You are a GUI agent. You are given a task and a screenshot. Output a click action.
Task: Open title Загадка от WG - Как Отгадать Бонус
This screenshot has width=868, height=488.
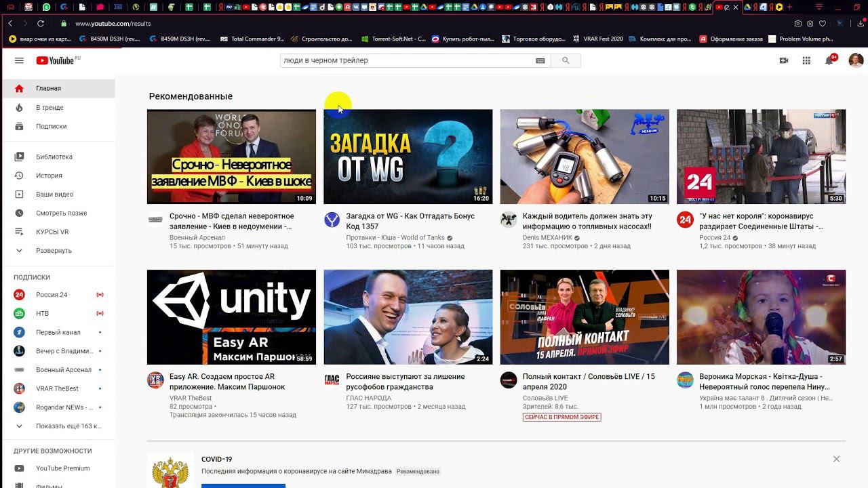click(x=410, y=221)
